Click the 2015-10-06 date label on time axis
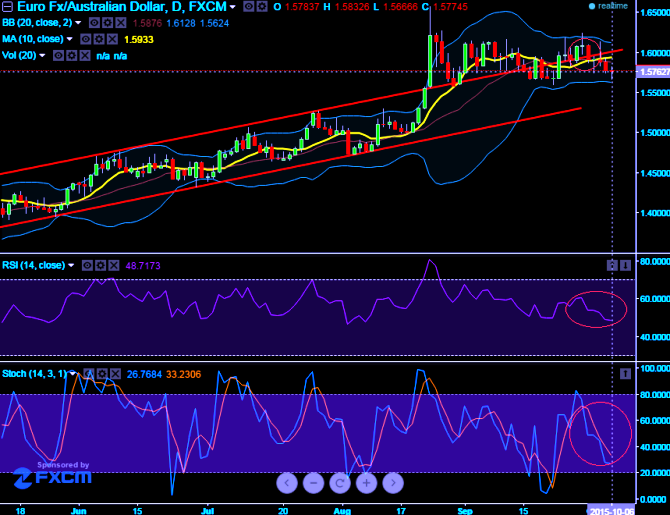This screenshot has width=670, height=515. coord(611,511)
